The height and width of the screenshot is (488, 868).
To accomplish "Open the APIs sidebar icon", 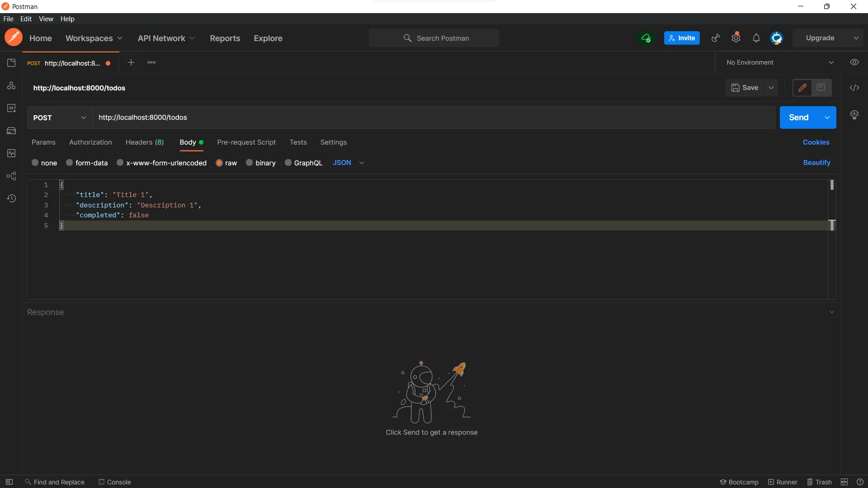I will click(x=11, y=85).
